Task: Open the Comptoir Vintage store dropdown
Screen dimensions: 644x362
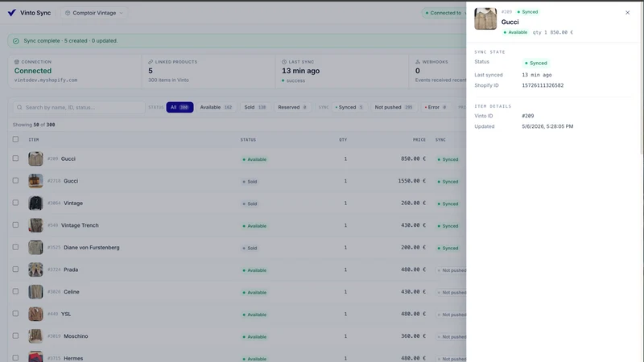Action: [94, 13]
